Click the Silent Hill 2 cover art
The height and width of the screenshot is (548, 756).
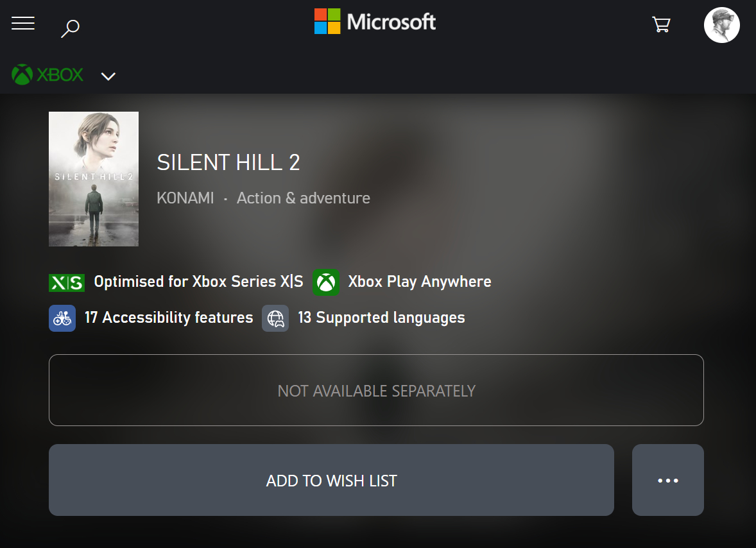[x=94, y=179]
